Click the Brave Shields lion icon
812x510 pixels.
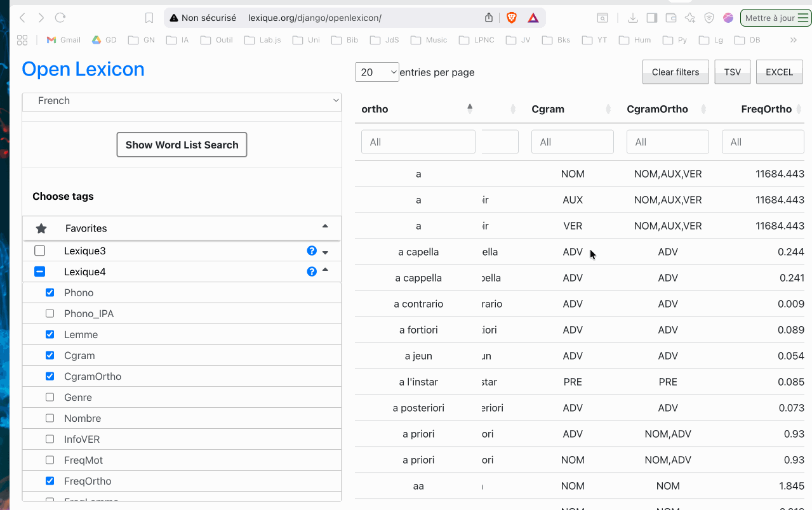[512, 18]
